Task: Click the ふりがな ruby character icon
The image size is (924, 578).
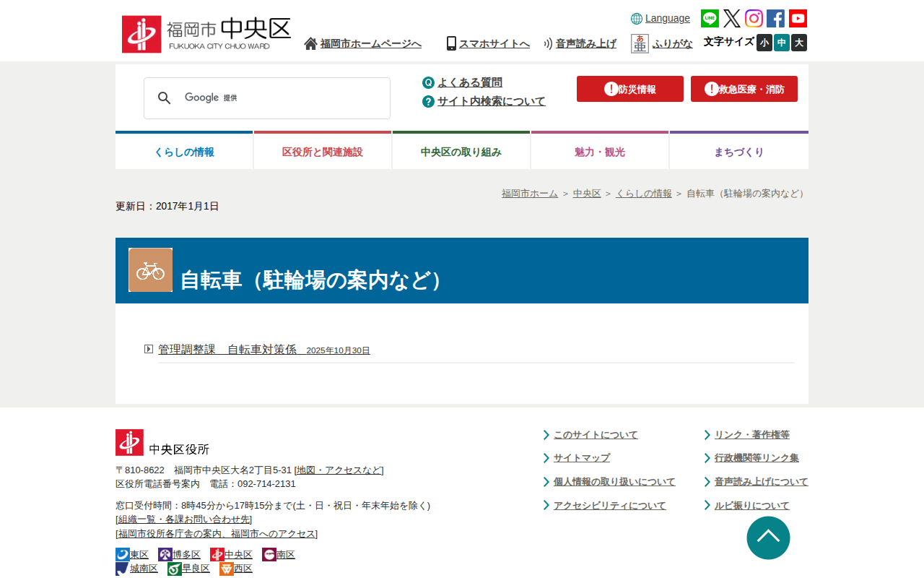Action: [x=640, y=43]
